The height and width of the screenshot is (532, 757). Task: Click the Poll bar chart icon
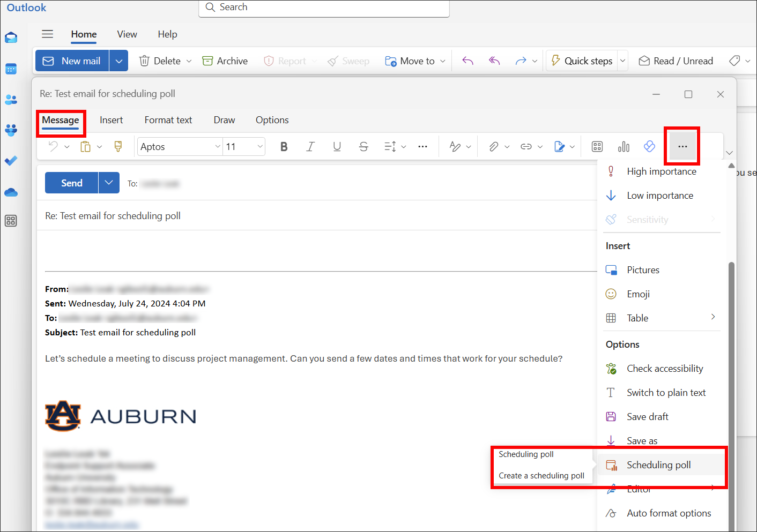tap(624, 147)
